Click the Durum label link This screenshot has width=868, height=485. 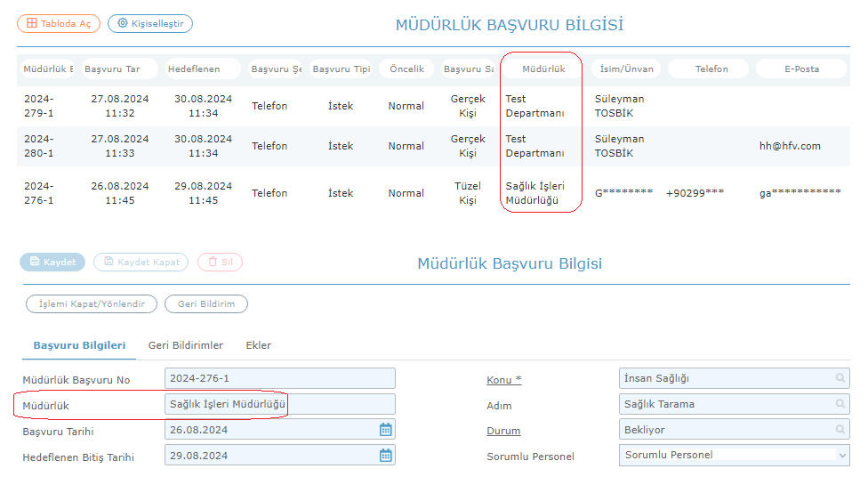point(503,431)
